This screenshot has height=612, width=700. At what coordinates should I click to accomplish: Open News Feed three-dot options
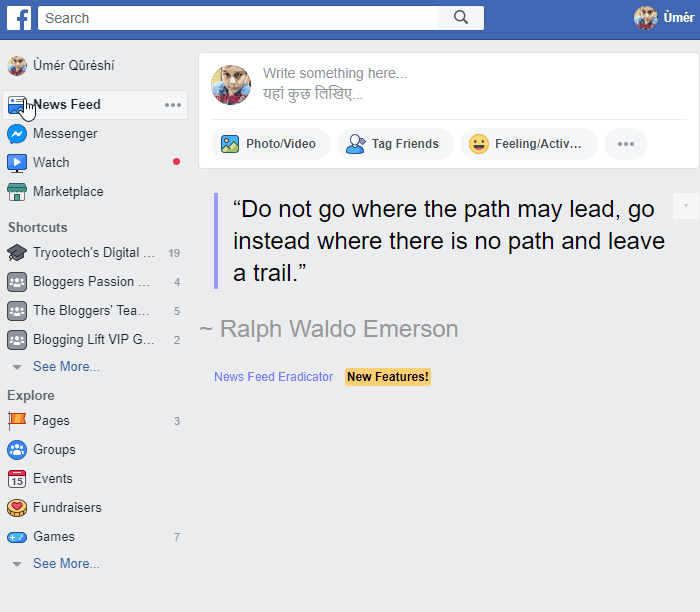[173, 105]
